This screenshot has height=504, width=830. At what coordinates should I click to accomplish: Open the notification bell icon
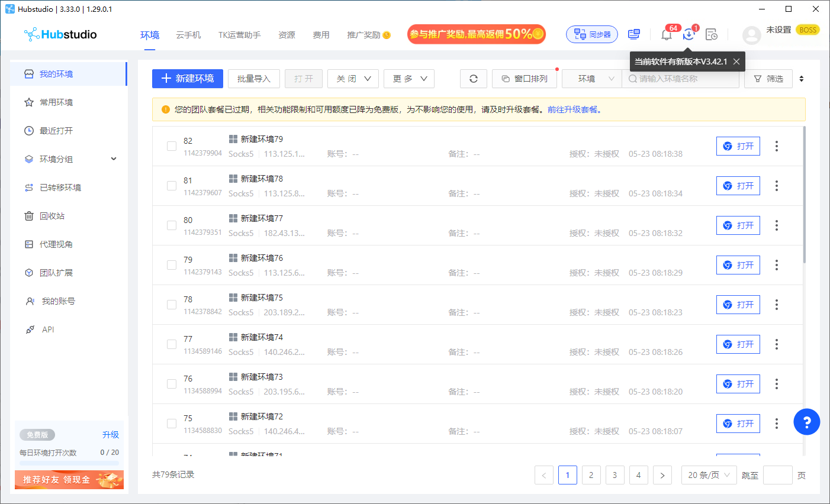tap(667, 34)
